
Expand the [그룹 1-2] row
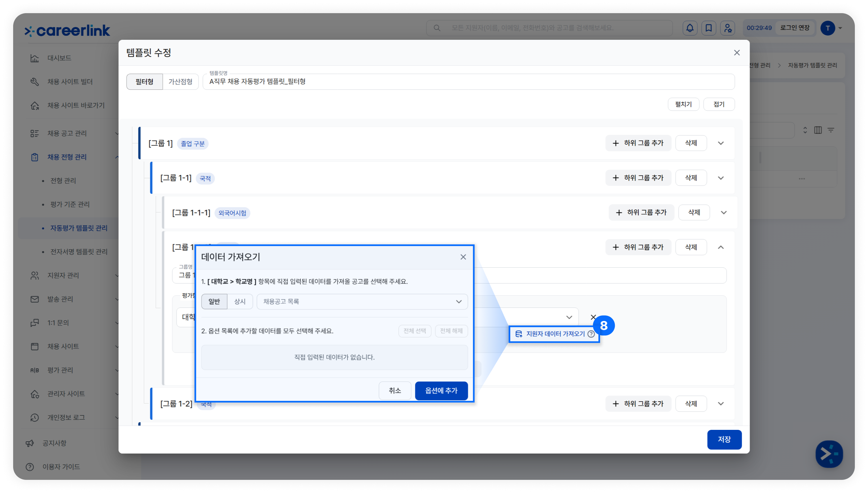tap(721, 404)
